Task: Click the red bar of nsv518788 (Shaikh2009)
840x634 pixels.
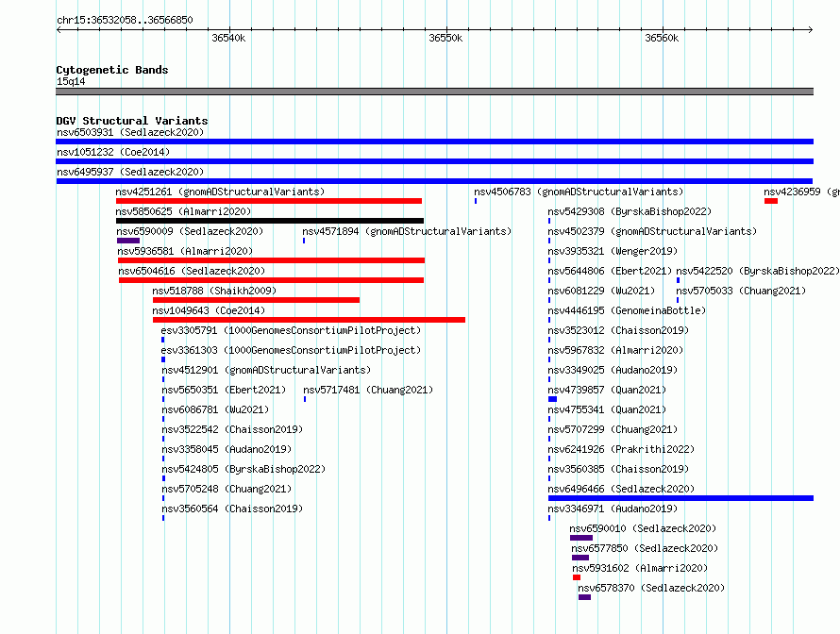Action: point(256,300)
